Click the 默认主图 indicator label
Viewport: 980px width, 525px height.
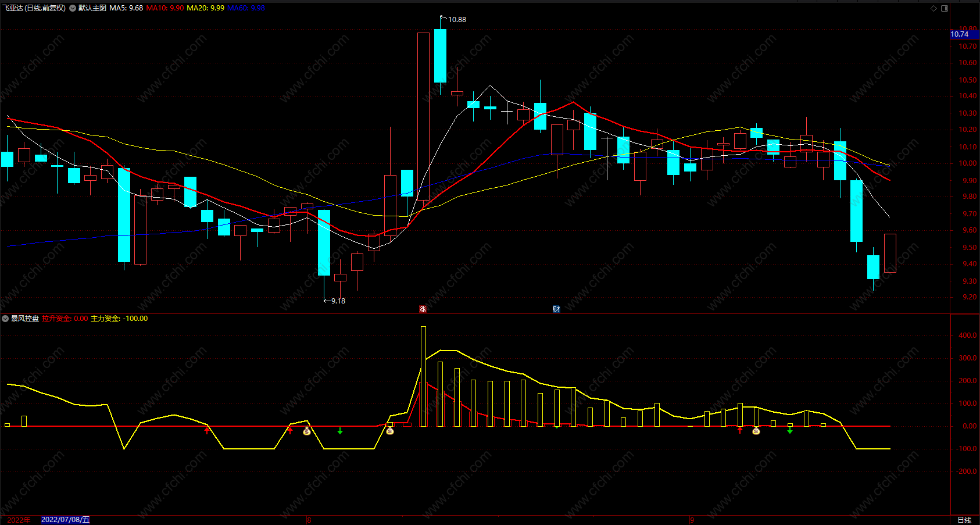(x=92, y=8)
